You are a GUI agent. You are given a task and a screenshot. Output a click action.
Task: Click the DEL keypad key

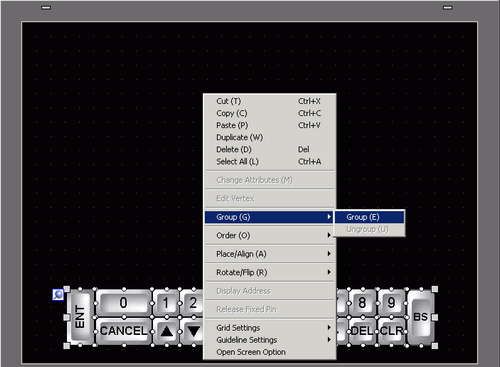(362, 331)
